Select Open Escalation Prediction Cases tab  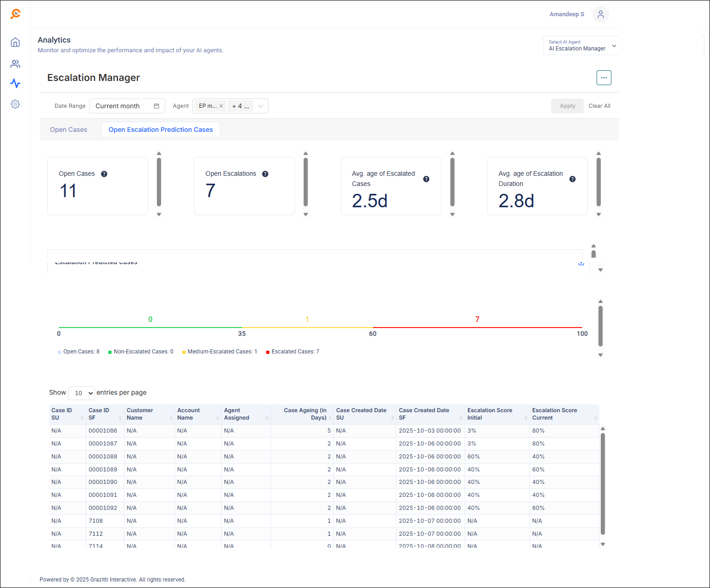(161, 130)
